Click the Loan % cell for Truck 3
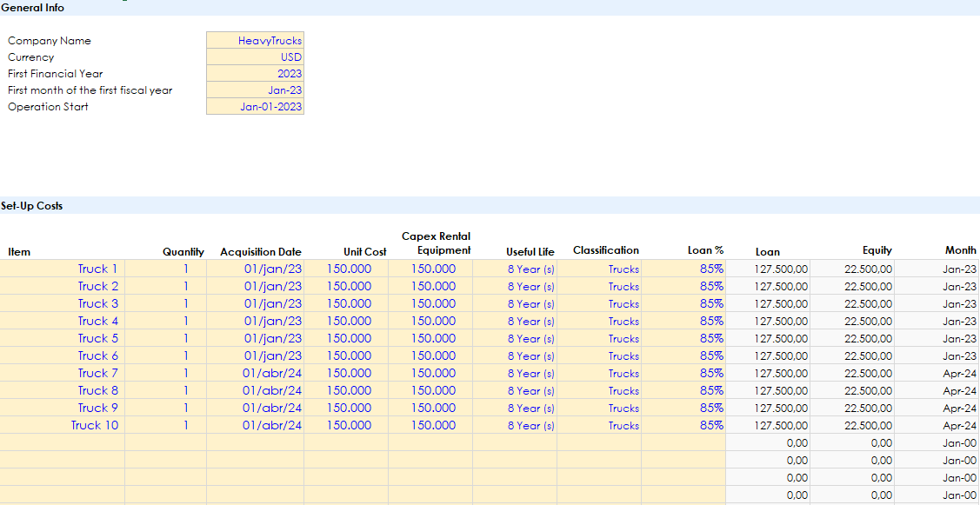Viewport: 980px width, 505px height. point(683,303)
